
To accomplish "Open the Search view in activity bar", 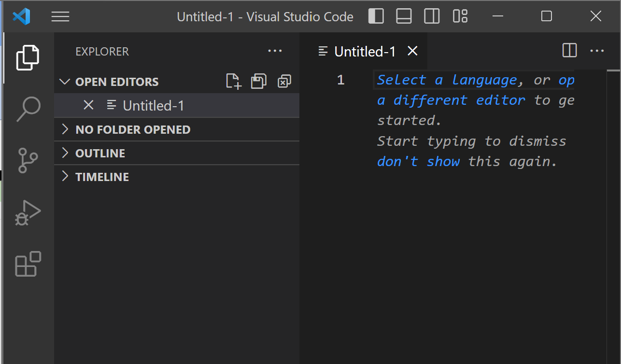I will (28, 109).
